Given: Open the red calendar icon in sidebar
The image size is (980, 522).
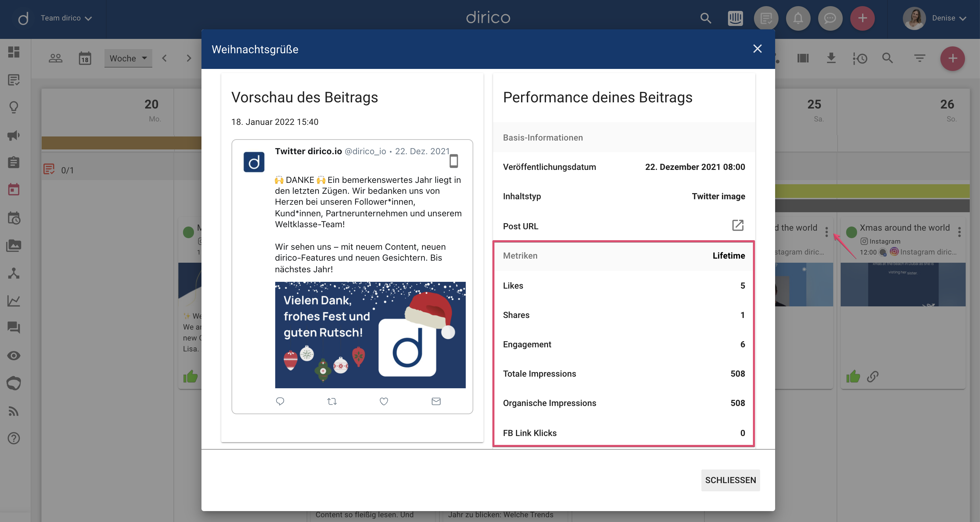Looking at the screenshot, I should click(x=14, y=189).
